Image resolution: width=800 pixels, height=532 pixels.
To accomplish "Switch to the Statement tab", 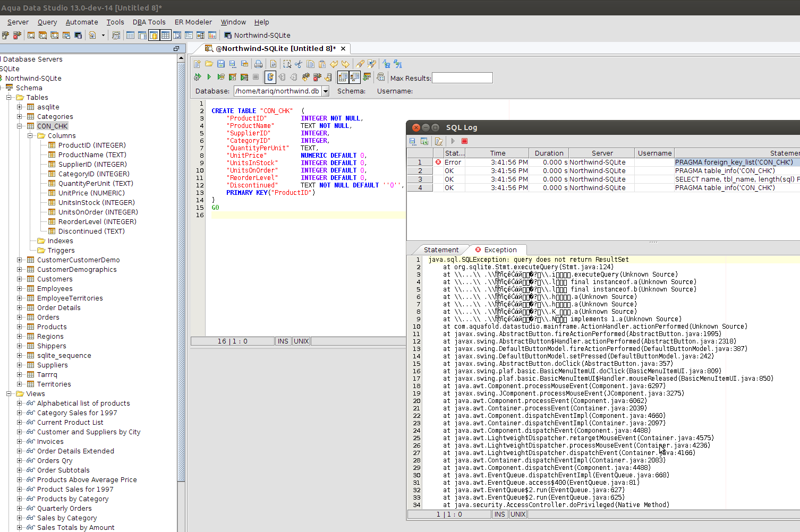I will (441, 250).
